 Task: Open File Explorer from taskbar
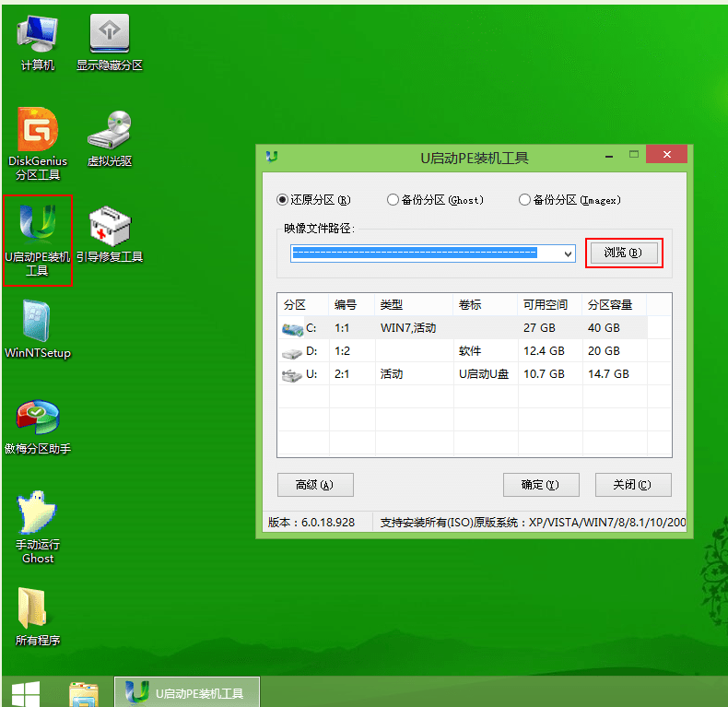(x=84, y=694)
